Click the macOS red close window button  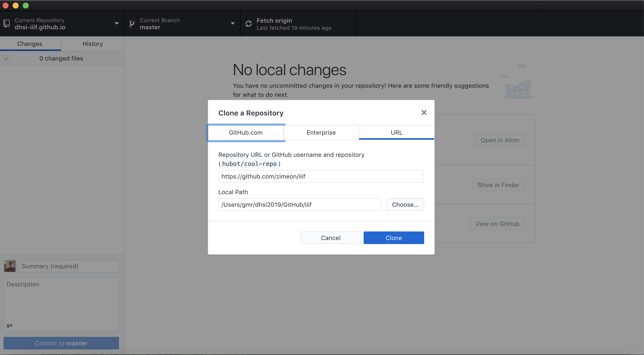(6, 6)
